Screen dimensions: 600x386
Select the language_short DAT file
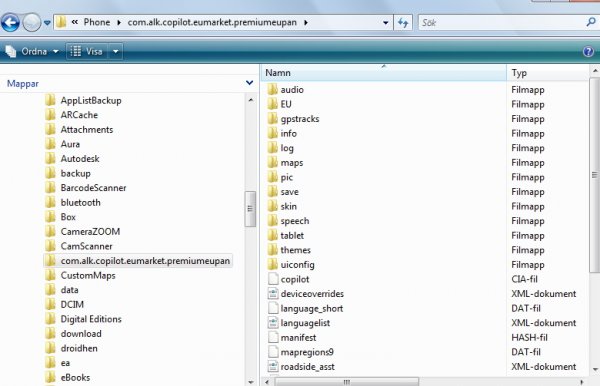[311, 308]
